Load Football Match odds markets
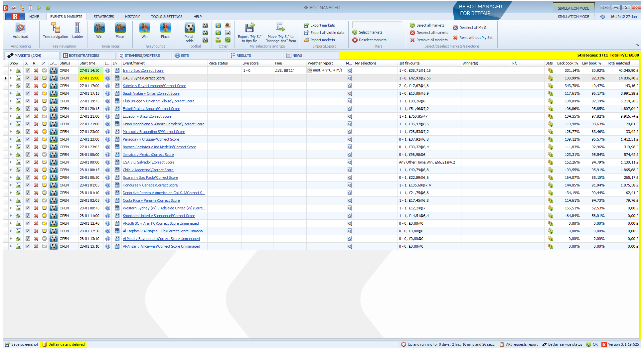 [x=190, y=33]
